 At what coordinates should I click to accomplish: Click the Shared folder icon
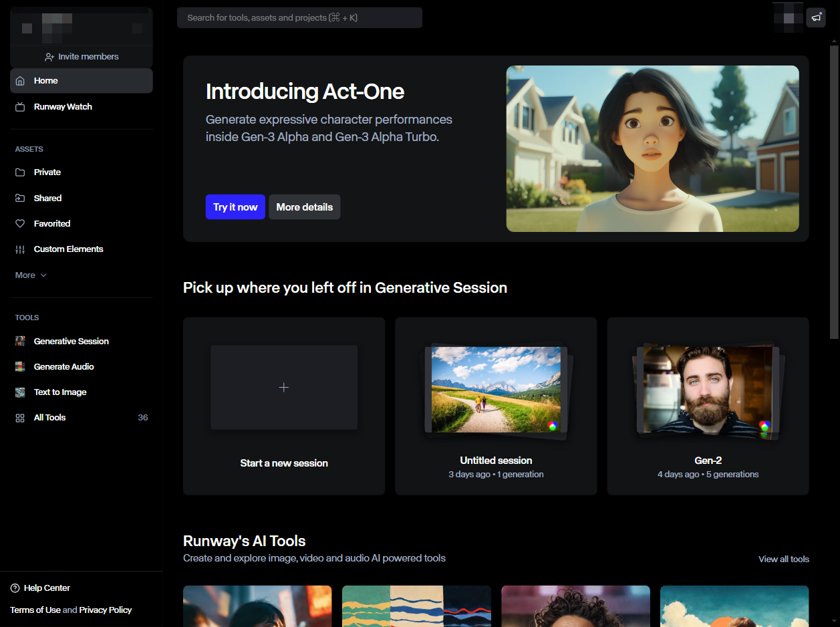click(x=20, y=199)
